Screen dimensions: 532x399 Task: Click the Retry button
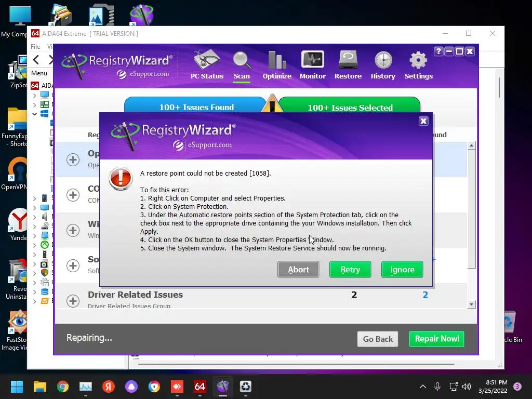pyautogui.click(x=350, y=270)
